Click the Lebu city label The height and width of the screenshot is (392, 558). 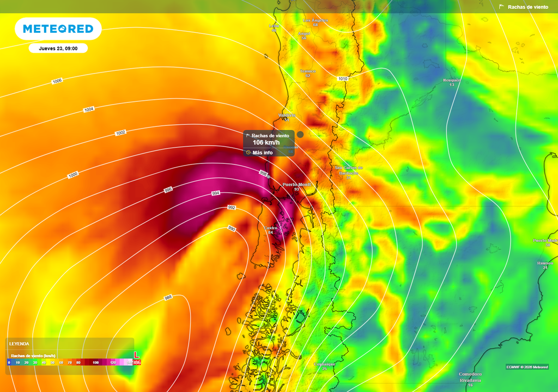(x=274, y=26)
